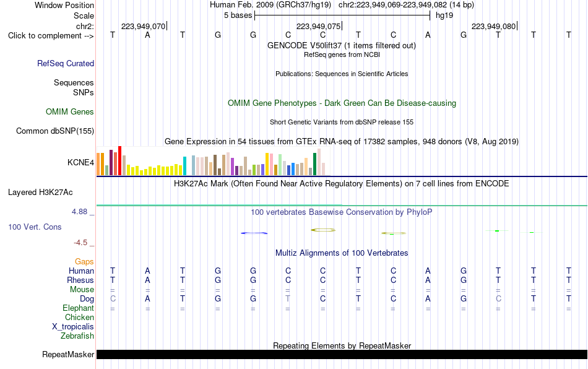Open '100 vertebrates Basewise Conservation by PhyloP' title
The image size is (588, 369).
[342, 212]
